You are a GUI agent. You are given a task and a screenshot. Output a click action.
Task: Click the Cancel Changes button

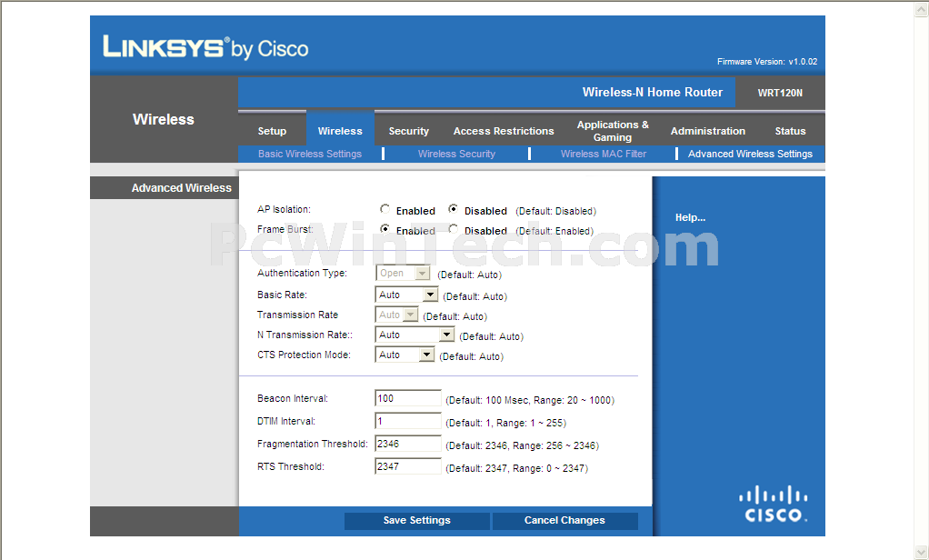point(564,520)
